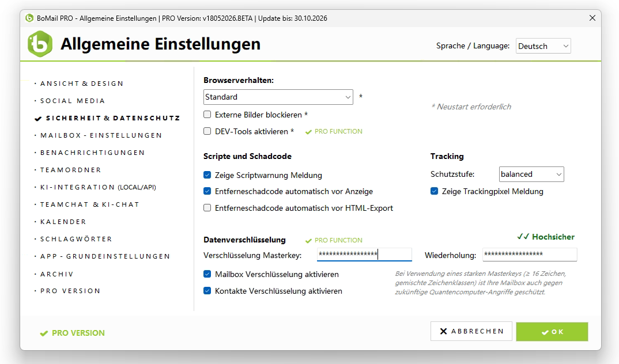Toggle Externe Bilder blockieren checkbox
619x364 pixels.
tap(207, 115)
